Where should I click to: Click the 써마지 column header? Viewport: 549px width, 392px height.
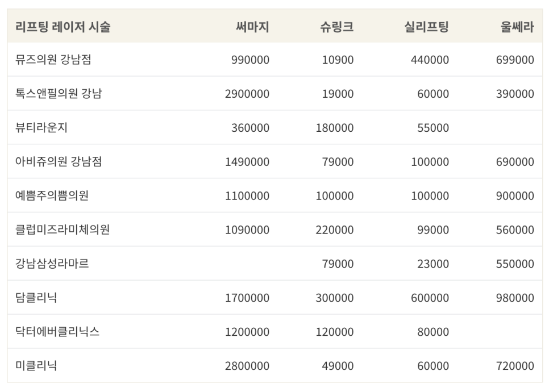point(252,27)
